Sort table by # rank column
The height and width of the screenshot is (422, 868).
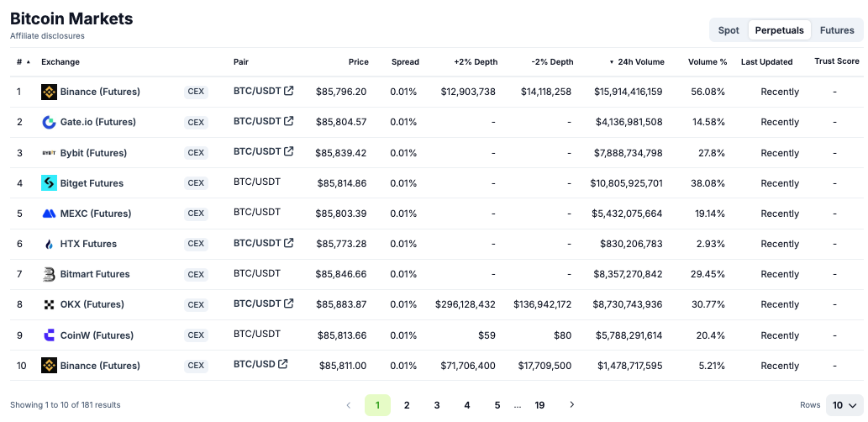coord(23,62)
